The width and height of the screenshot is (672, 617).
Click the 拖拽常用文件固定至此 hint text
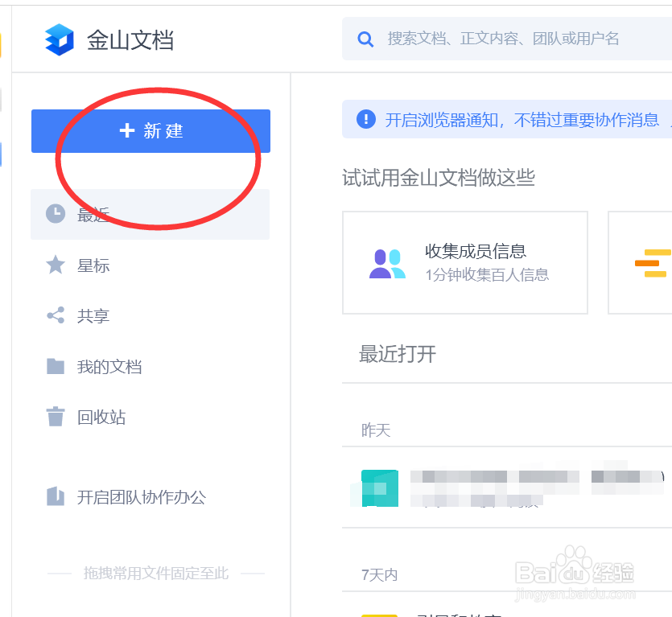pyautogui.click(x=156, y=573)
